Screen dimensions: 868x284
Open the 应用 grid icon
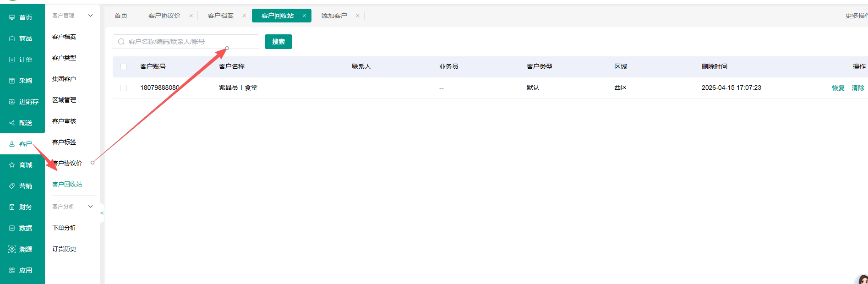click(12, 270)
